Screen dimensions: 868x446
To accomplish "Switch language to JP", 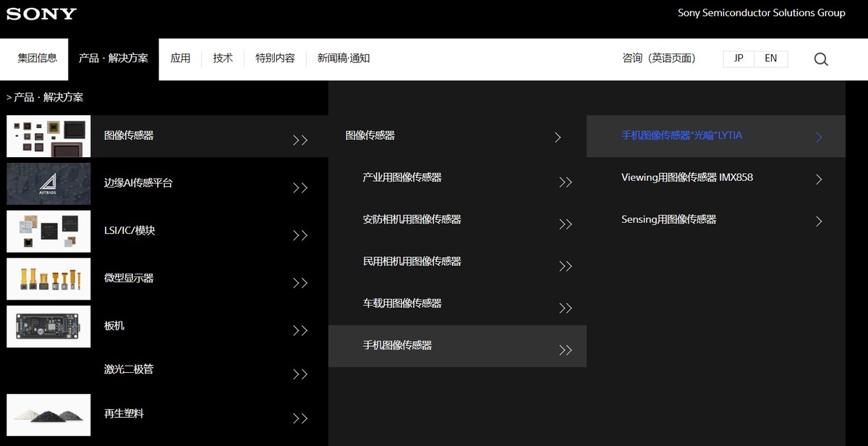I will [x=739, y=59].
